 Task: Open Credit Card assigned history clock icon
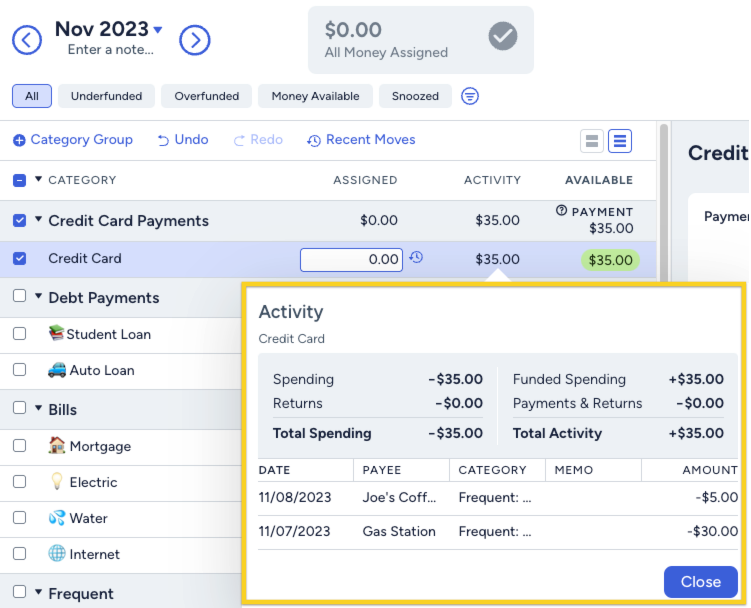click(x=416, y=258)
